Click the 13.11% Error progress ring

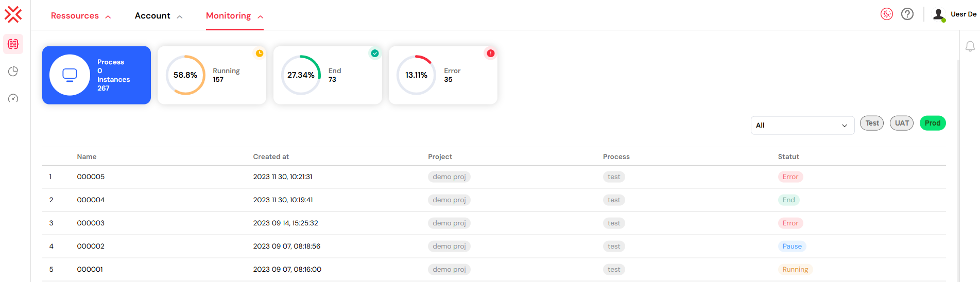[416, 75]
